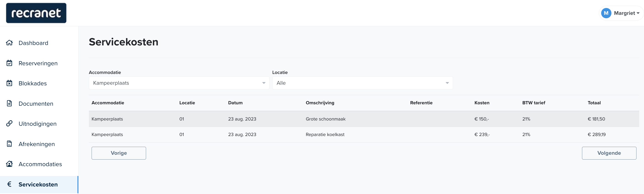This screenshot has height=194, width=644.
Task: Click the Kosten column header
Action: (482, 103)
